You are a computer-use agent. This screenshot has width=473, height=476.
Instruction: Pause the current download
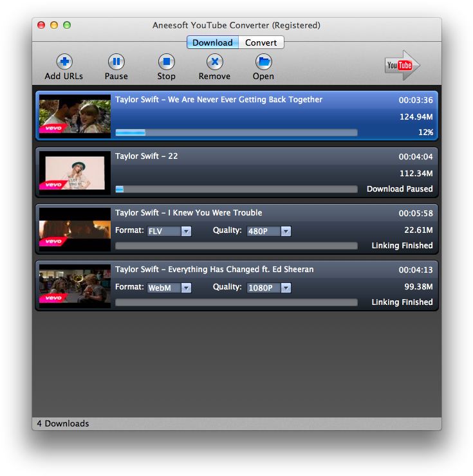116,62
